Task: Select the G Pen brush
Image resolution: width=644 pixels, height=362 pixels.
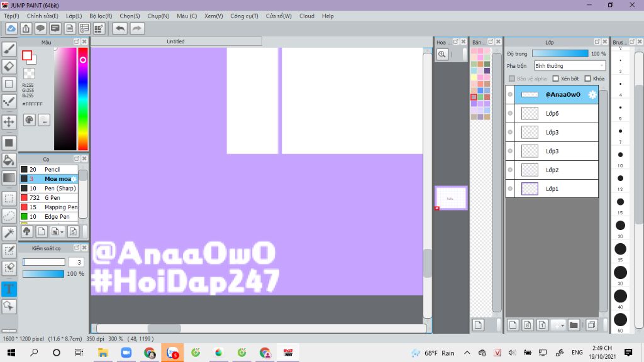Action: (49, 197)
